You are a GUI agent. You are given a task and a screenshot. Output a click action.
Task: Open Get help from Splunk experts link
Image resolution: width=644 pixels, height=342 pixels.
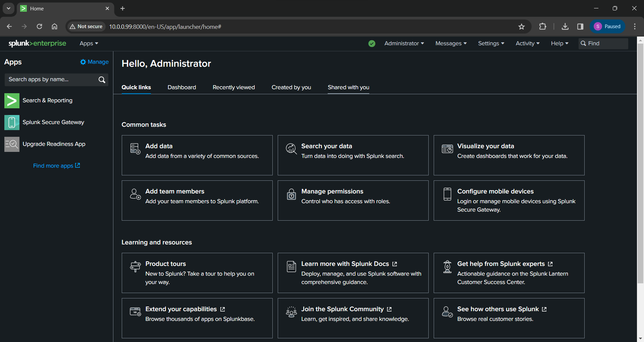coord(505,264)
